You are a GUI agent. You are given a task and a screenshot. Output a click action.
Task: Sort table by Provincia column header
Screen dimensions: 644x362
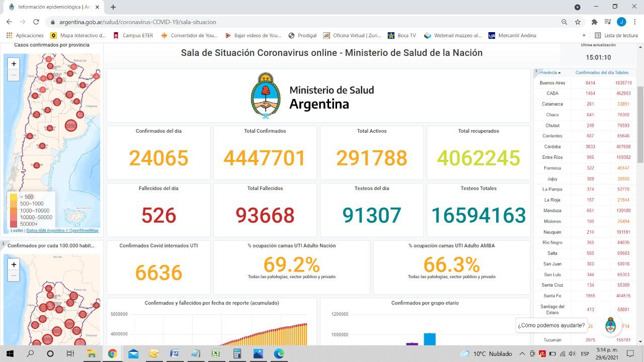(x=549, y=72)
